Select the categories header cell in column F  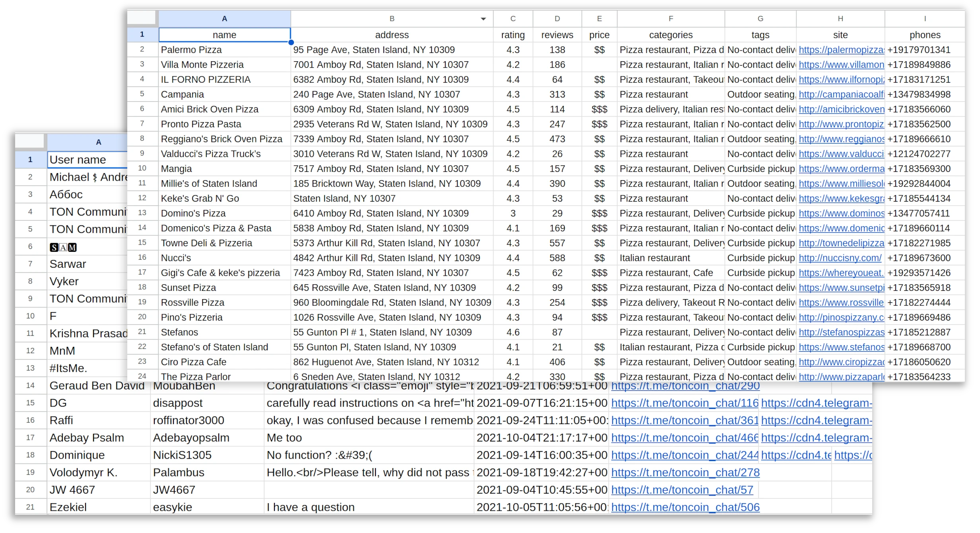pyautogui.click(x=671, y=35)
